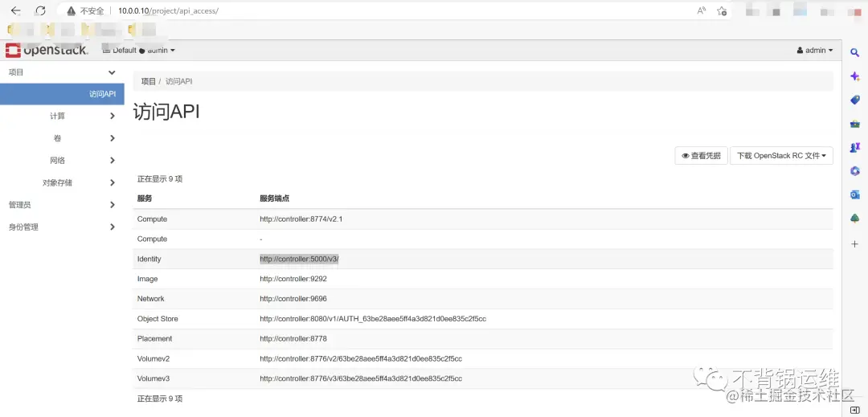The image size is (868, 417).
Task: Reload the page with the refresh icon
Action: pos(40,10)
